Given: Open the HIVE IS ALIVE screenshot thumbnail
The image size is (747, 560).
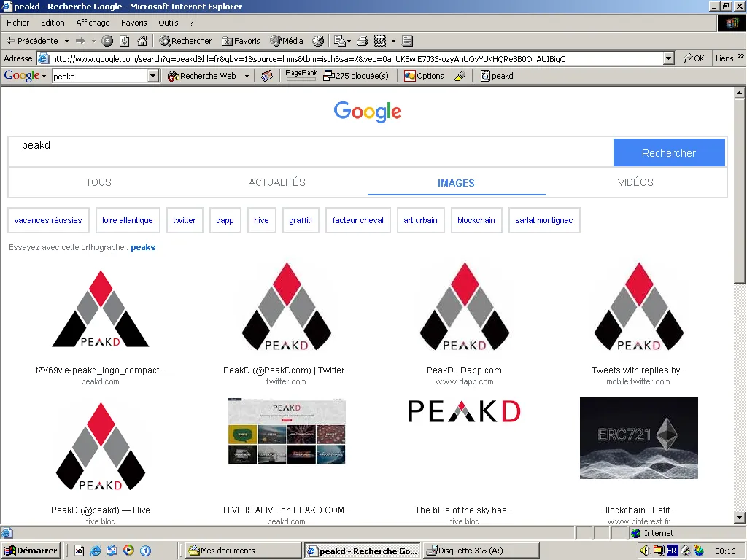Looking at the screenshot, I should 286,431.
